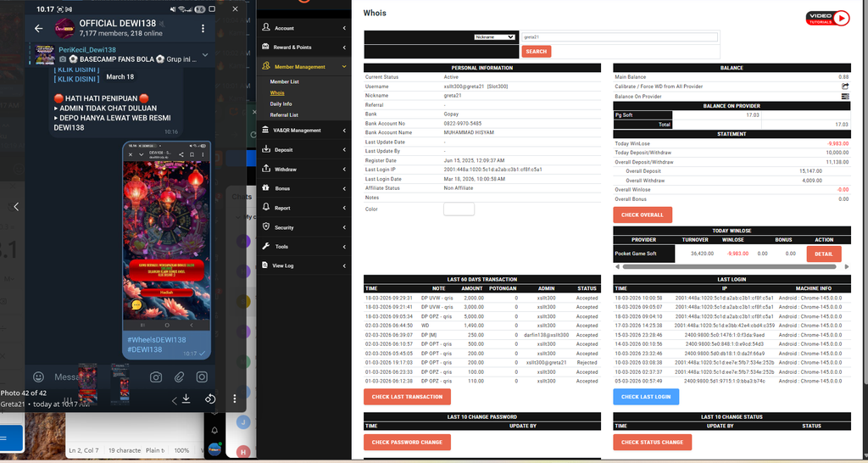Click the Bonus gift icon in sidebar
This screenshot has height=463, width=868.
(x=266, y=187)
